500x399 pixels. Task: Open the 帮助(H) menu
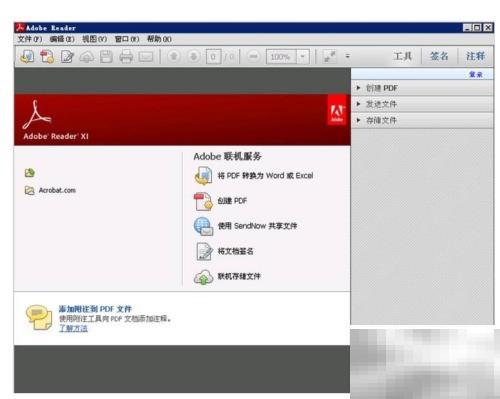(x=159, y=39)
